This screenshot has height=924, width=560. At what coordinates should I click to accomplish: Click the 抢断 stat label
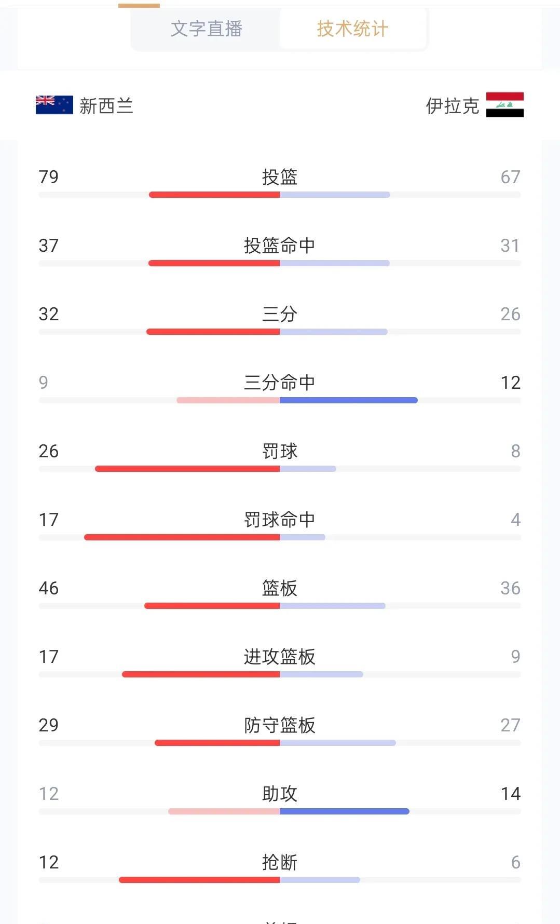[x=280, y=862]
